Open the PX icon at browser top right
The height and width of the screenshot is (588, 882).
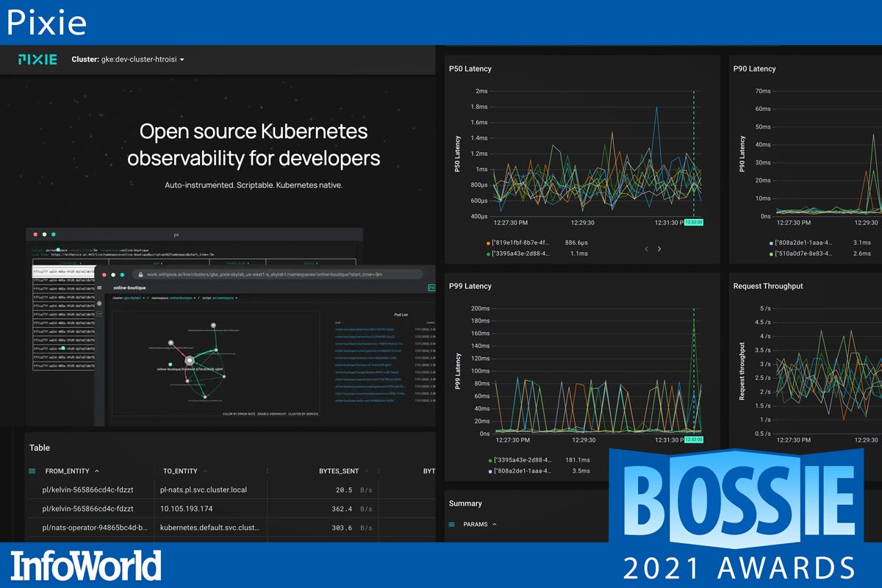click(x=431, y=288)
